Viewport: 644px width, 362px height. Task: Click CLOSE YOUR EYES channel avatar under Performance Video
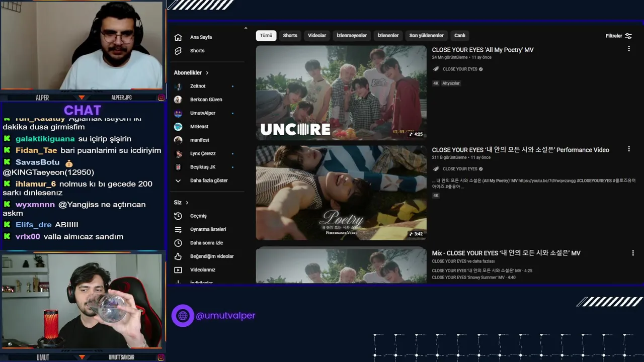(436, 169)
